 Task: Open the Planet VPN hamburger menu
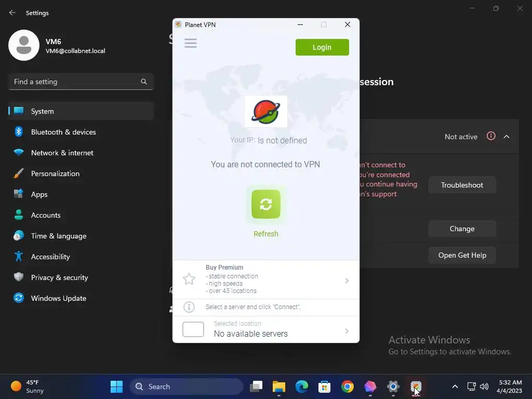pos(190,43)
